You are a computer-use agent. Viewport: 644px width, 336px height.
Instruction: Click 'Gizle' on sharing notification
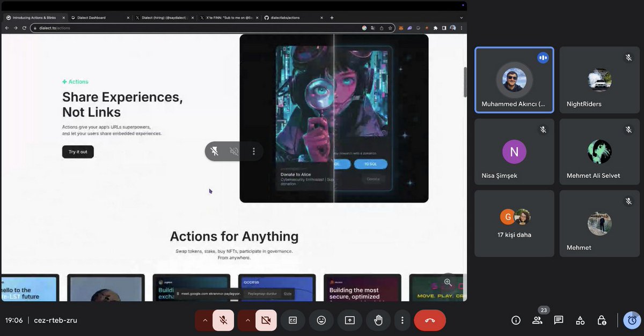[x=288, y=294]
